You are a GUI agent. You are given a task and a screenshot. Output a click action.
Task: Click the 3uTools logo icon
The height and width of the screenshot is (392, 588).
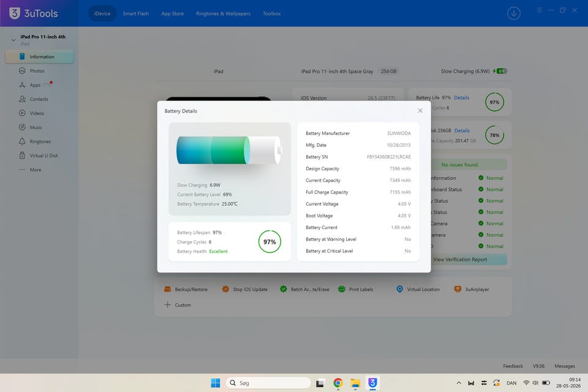click(14, 13)
